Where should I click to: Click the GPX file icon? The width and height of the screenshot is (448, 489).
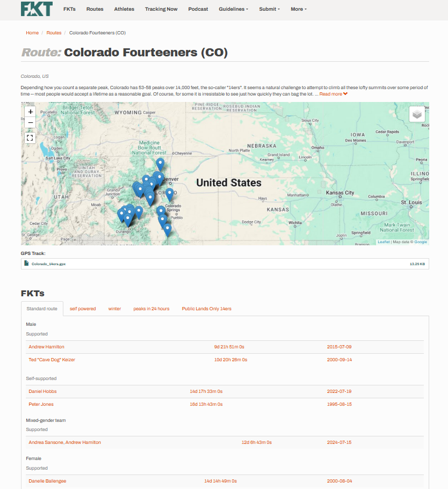coord(26,264)
